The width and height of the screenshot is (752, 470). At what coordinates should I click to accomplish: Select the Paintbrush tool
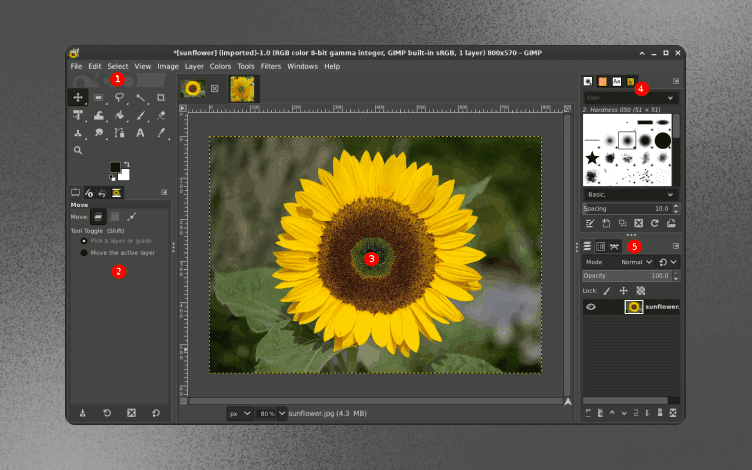click(x=140, y=115)
